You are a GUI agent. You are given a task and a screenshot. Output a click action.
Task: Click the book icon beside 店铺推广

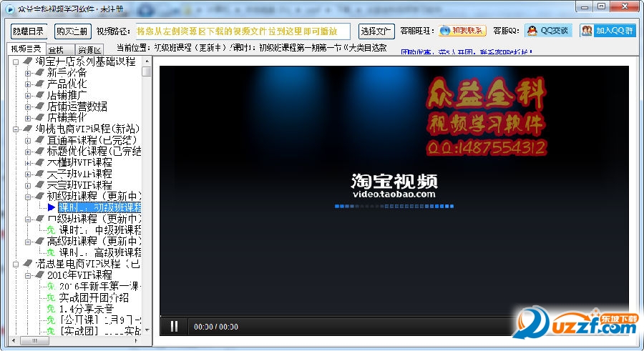[39, 95]
